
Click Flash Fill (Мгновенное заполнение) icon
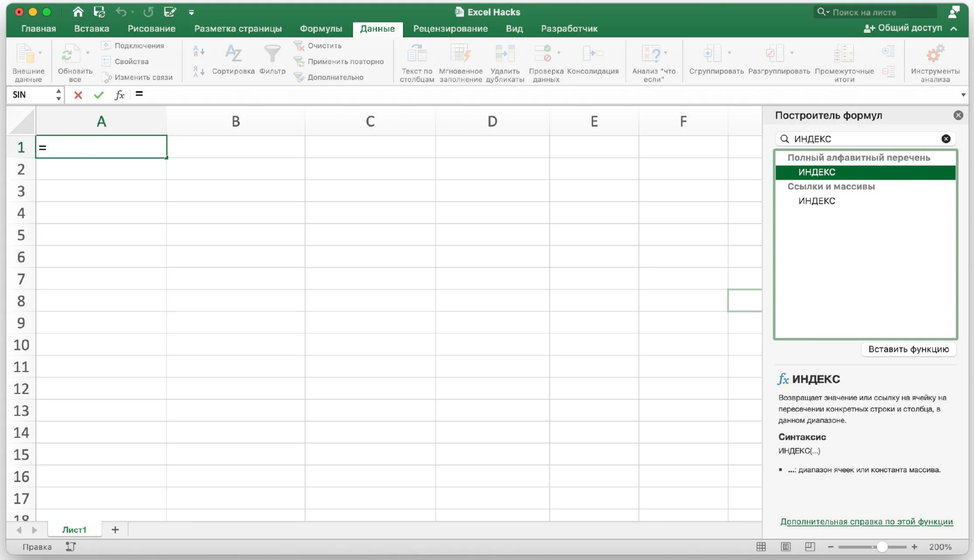click(460, 54)
